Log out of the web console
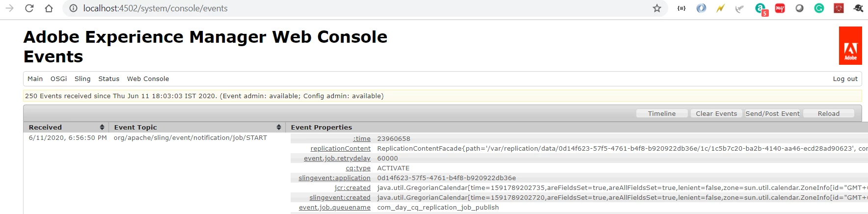This screenshot has height=214, width=868. [x=845, y=79]
